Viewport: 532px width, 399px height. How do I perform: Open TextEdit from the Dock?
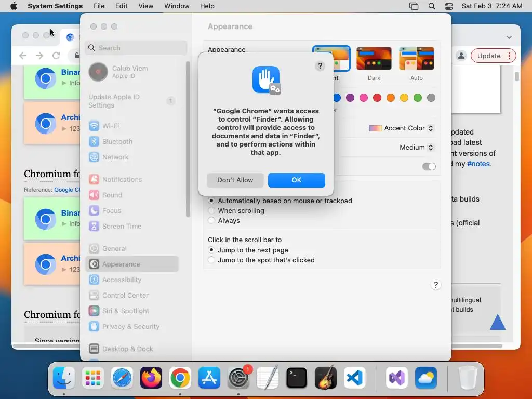pyautogui.click(x=268, y=378)
